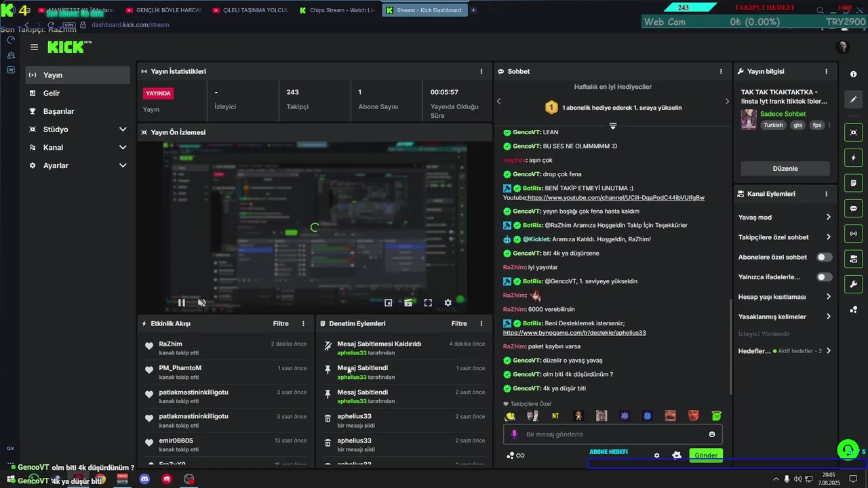This screenshot has width=868, height=488.
Task: Click the microphone icon in message box
Action: (514, 434)
